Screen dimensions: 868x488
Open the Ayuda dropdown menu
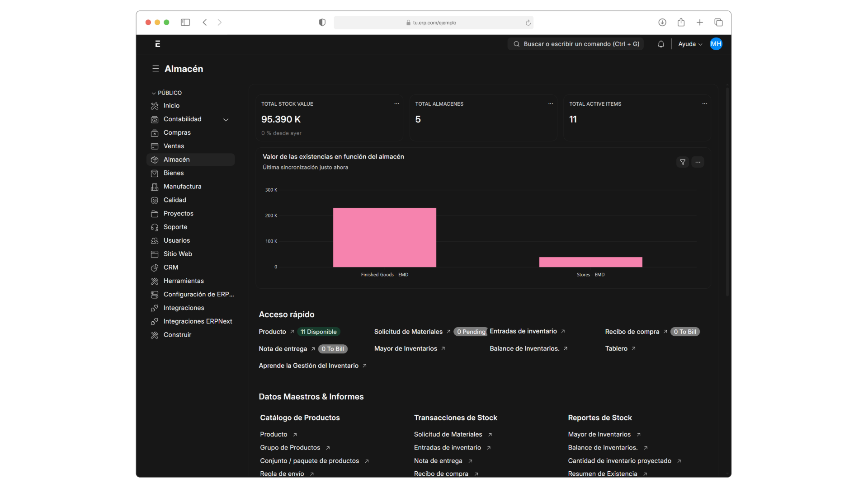[690, 44]
